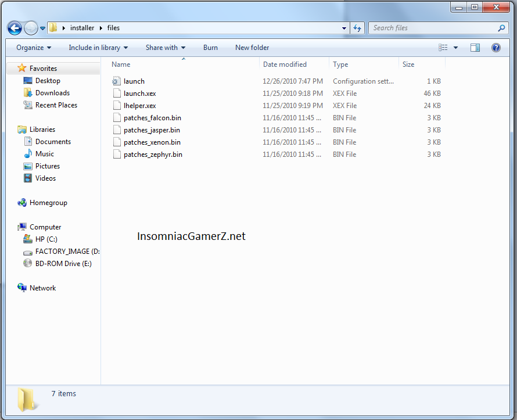
Task: Open the Videos library
Action: pos(45,178)
